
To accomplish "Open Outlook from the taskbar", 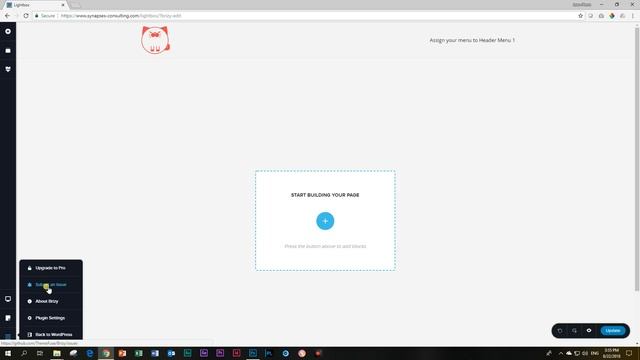I will click(171, 353).
